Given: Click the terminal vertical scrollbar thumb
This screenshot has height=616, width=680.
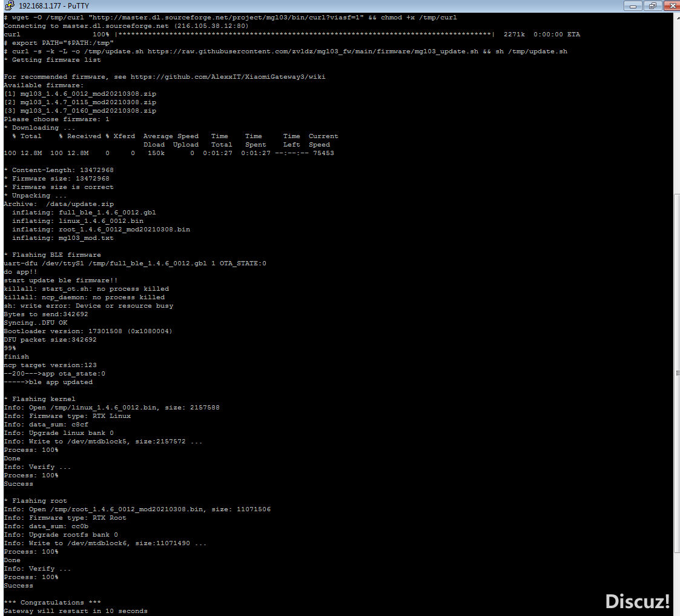Looking at the screenshot, I should [677, 373].
